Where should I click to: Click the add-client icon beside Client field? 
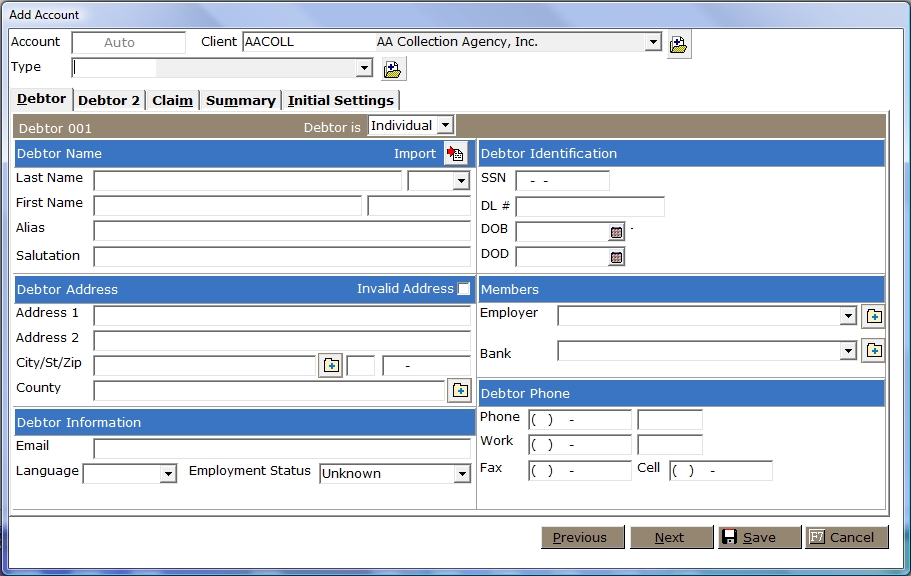point(679,44)
